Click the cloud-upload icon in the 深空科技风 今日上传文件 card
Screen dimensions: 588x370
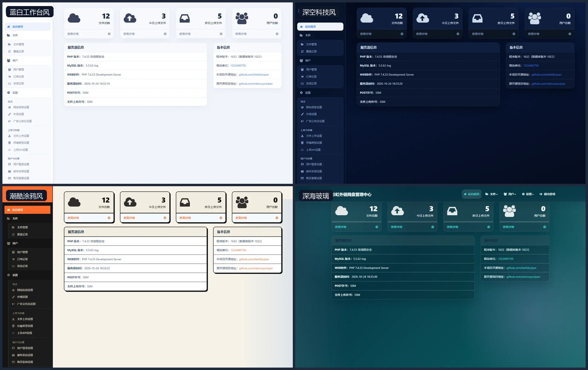[423, 18]
